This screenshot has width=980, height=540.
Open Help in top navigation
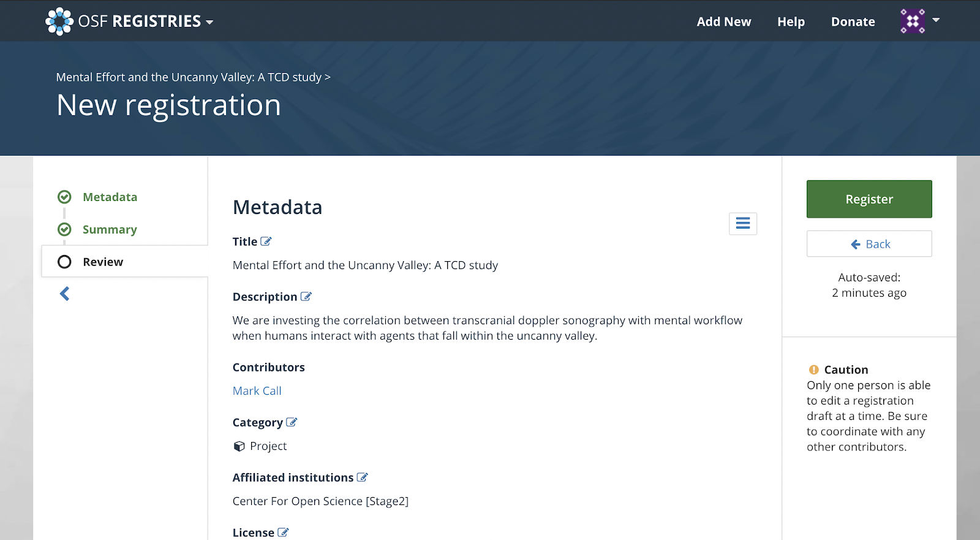pyautogui.click(x=791, y=21)
